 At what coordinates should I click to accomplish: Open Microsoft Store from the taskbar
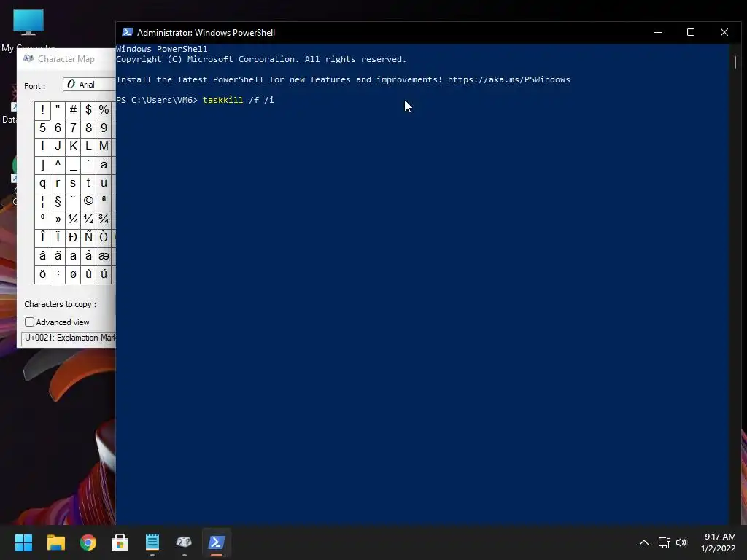click(120, 542)
